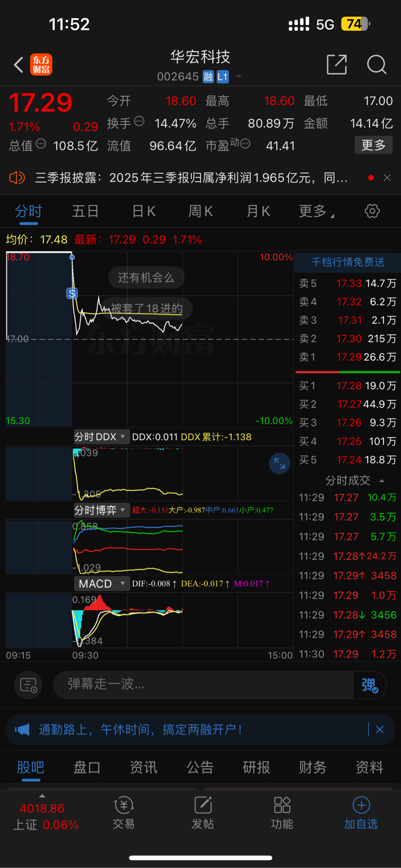This screenshot has width=401, height=868.
Task: Tap the S signal marker on chart
Action: (72, 294)
